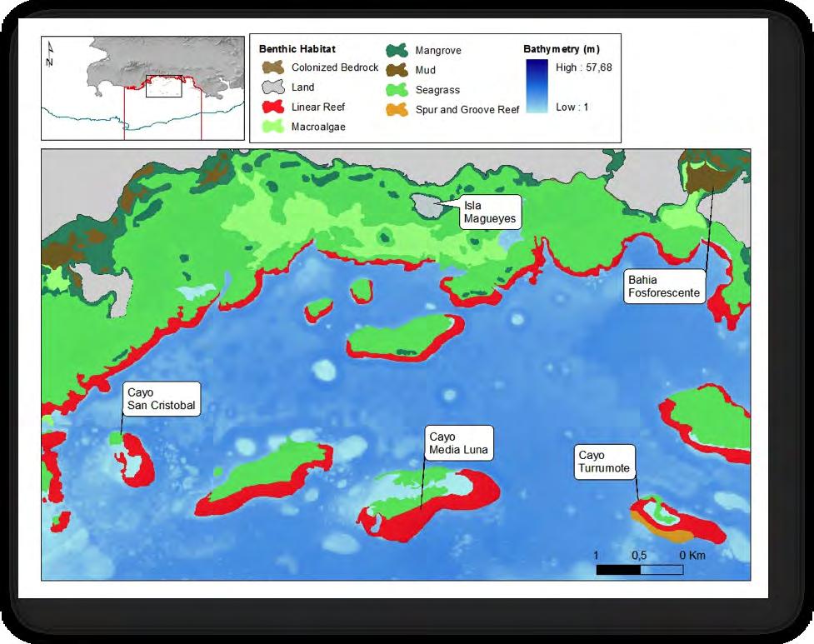Click the Benthic Habitat legend heading
814x644 pixels.
(297, 49)
